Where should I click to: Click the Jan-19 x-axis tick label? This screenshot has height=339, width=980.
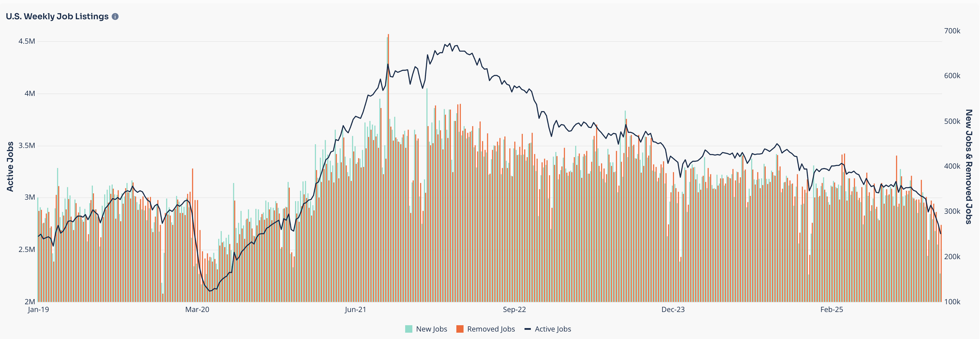point(39,310)
